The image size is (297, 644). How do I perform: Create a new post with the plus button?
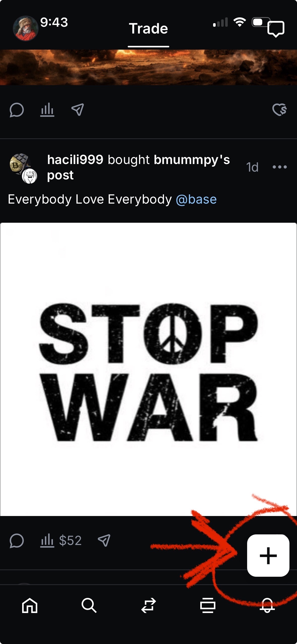pos(268,555)
